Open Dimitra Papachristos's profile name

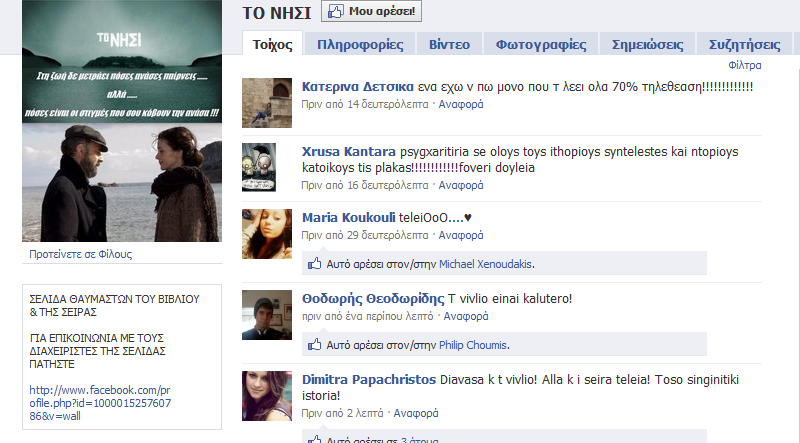(x=369, y=380)
